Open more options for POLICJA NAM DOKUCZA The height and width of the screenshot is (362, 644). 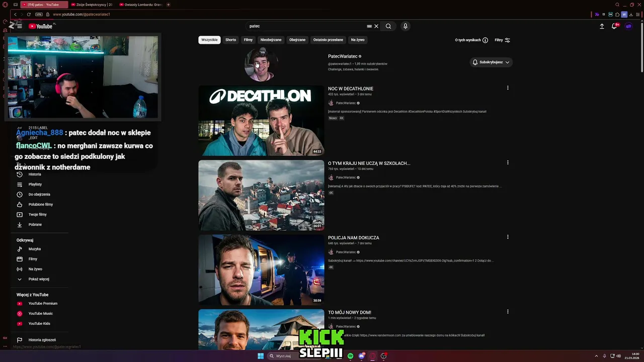(x=508, y=237)
